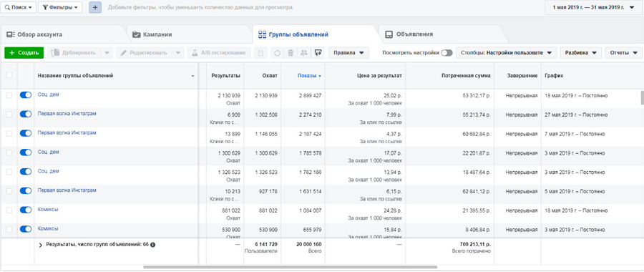Tick checkbox for Комиксы row with 530 900 reach
644x272 pixels.
click(x=9, y=229)
